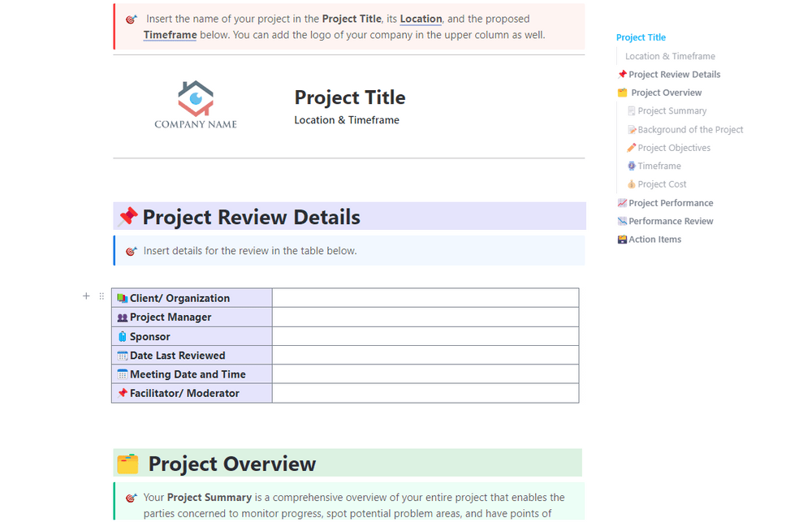Click the target icon in the red callout
This screenshot has width=812, height=531.
coord(132,19)
